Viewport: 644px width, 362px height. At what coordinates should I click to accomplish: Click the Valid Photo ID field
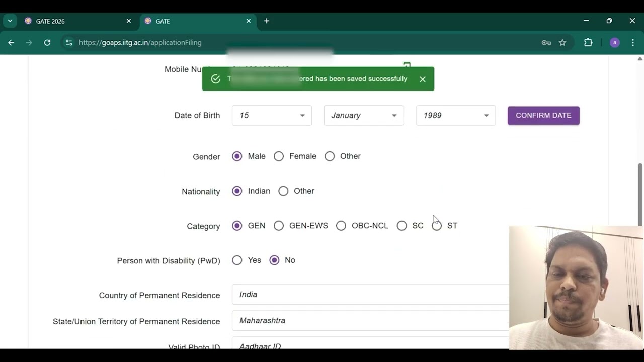pyautogui.click(x=370, y=343)
